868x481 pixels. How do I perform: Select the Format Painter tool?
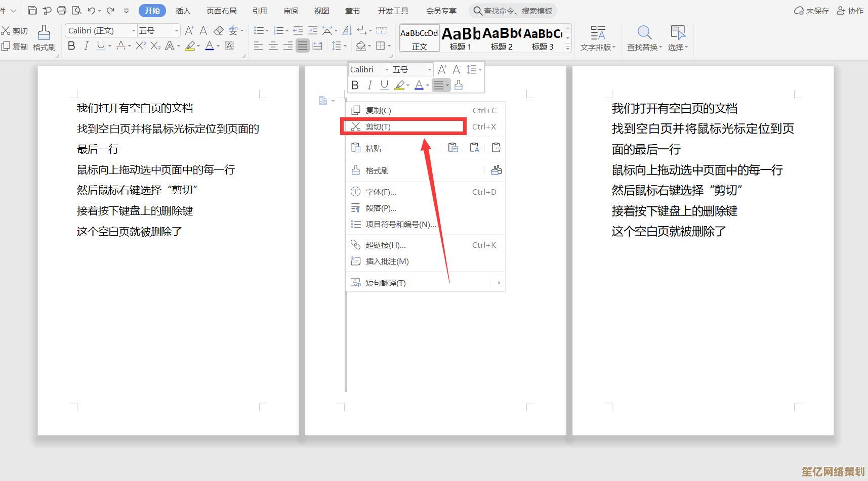pos(44,38)
